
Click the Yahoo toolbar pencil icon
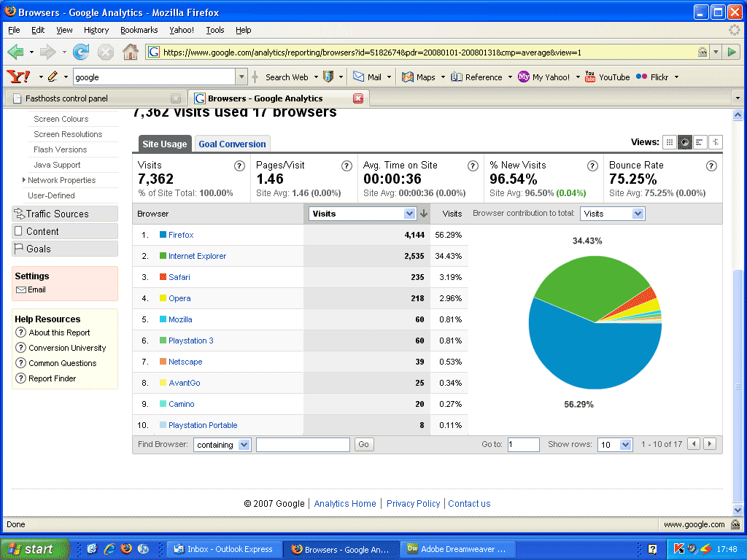click(53, 77)
